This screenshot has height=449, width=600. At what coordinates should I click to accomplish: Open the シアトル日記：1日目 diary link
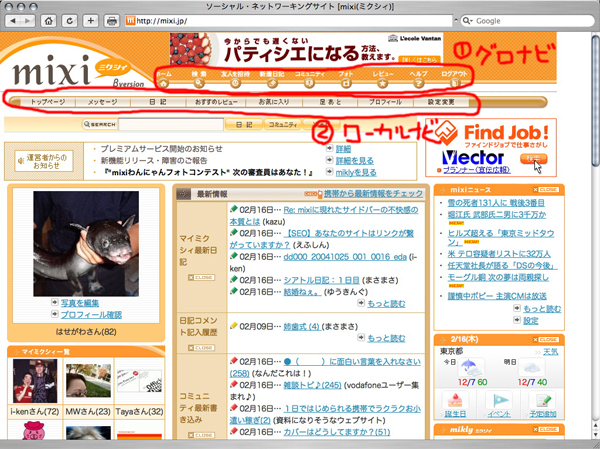(321, 280)
